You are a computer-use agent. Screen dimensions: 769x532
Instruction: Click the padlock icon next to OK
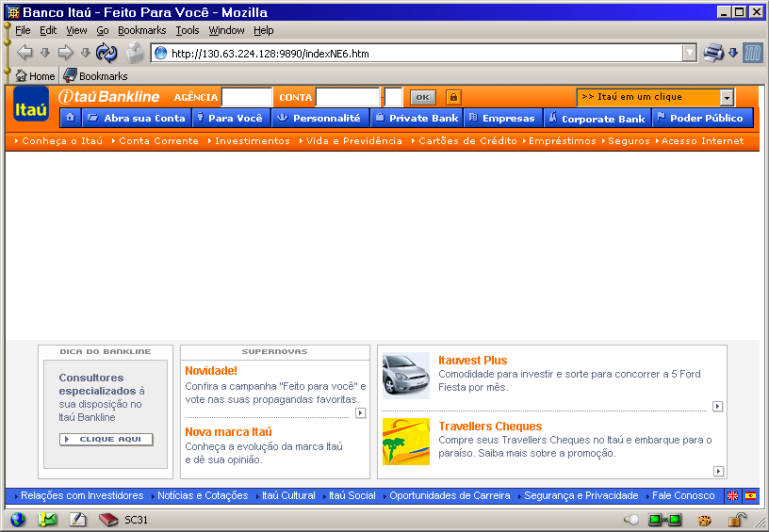pyautogui.click(x=452, y=97)
